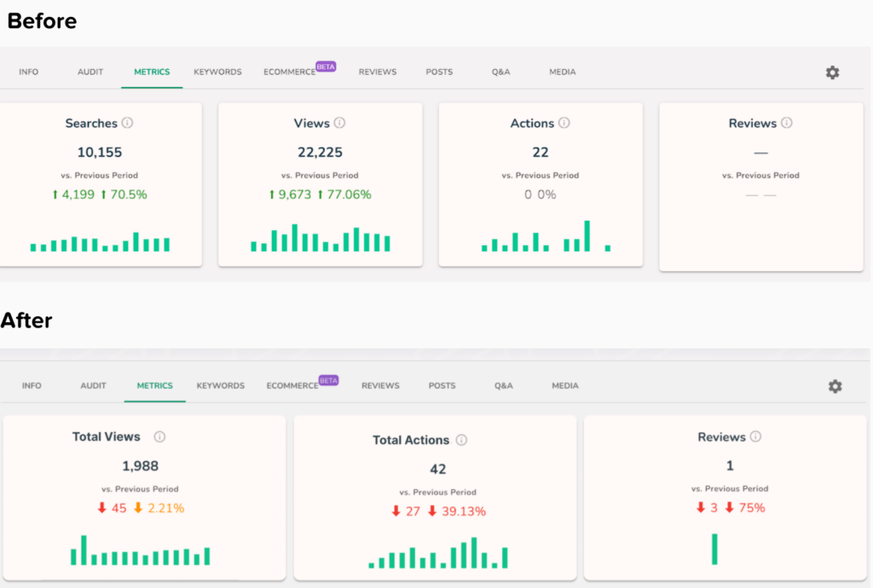Screen dimensions: 873x588
Task: Open the INFO tab in After section
Action: coord(32,386)
